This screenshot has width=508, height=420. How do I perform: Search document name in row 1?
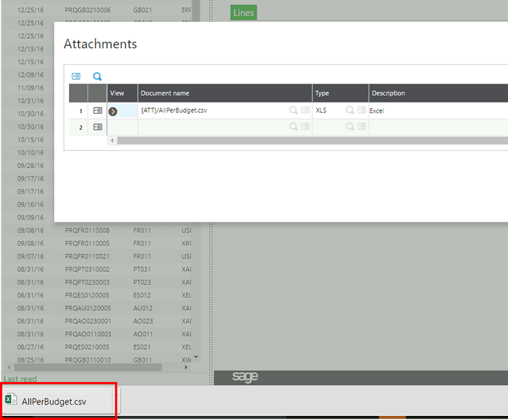[293, 110]
